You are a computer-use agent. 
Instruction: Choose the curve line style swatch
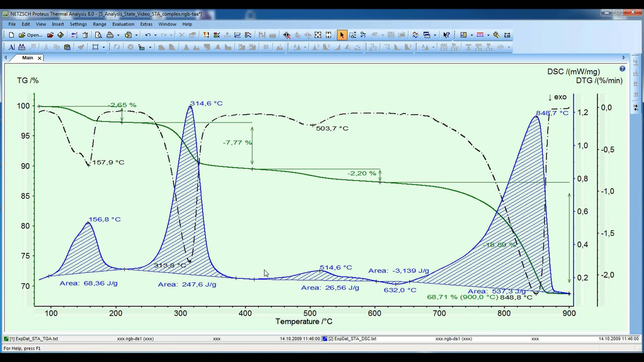(x=481, y=35)
